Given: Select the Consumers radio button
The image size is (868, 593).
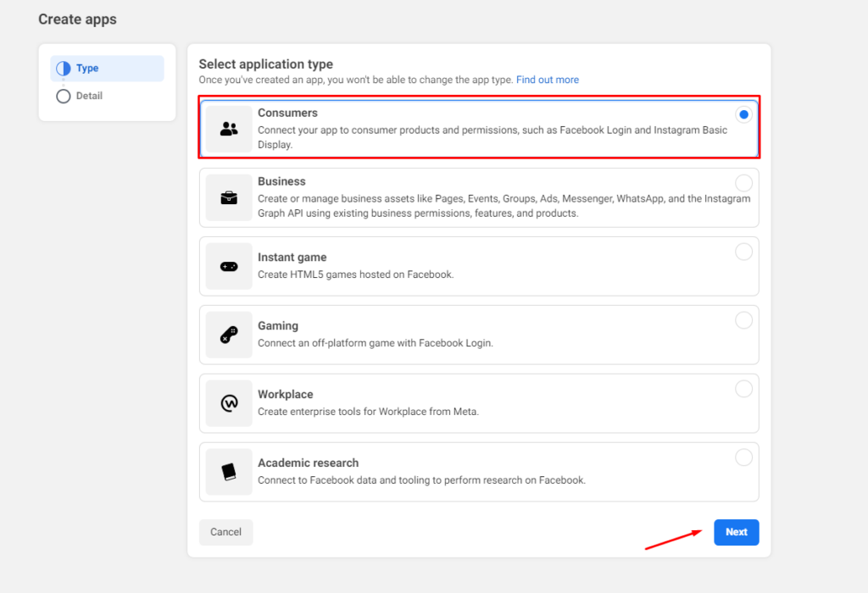Looking at the screenshot, I should [743, 114].
